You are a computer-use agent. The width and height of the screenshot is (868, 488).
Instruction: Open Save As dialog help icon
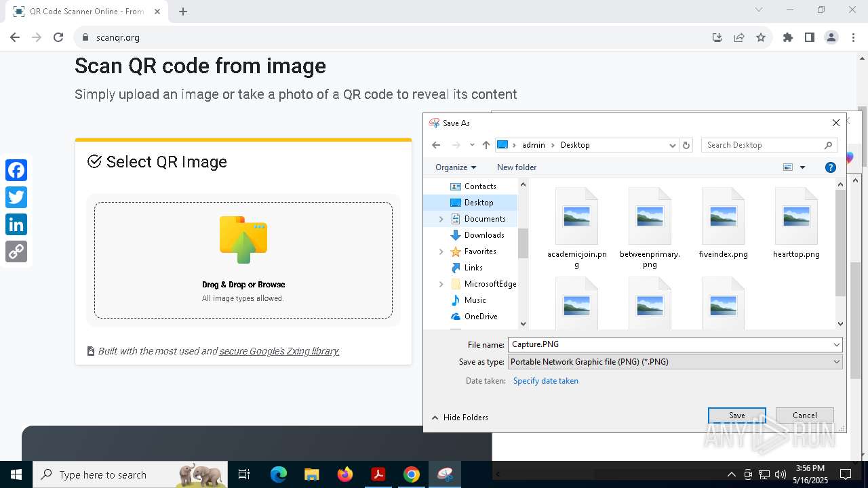pyautogui.click(x=830, y=167)
